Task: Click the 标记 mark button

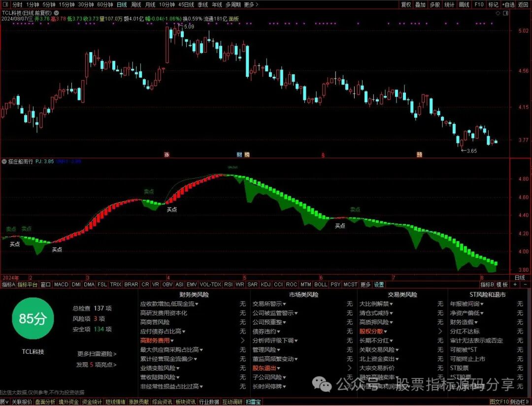Action: [x=493, y=4]
